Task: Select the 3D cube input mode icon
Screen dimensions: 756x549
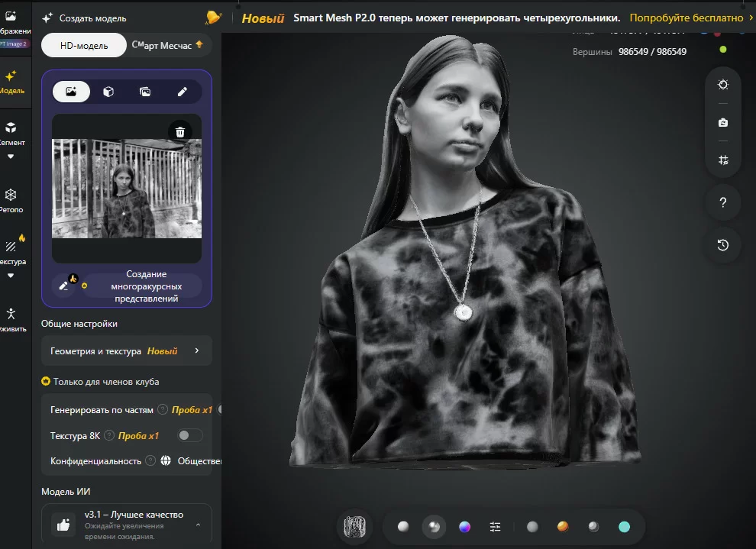Action: point(108,92)
